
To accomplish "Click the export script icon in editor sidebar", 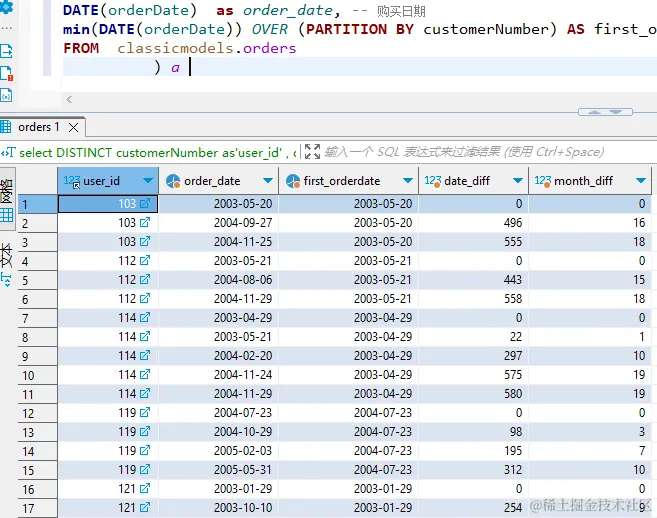I will pyautogui.click(x=6, y=51).
